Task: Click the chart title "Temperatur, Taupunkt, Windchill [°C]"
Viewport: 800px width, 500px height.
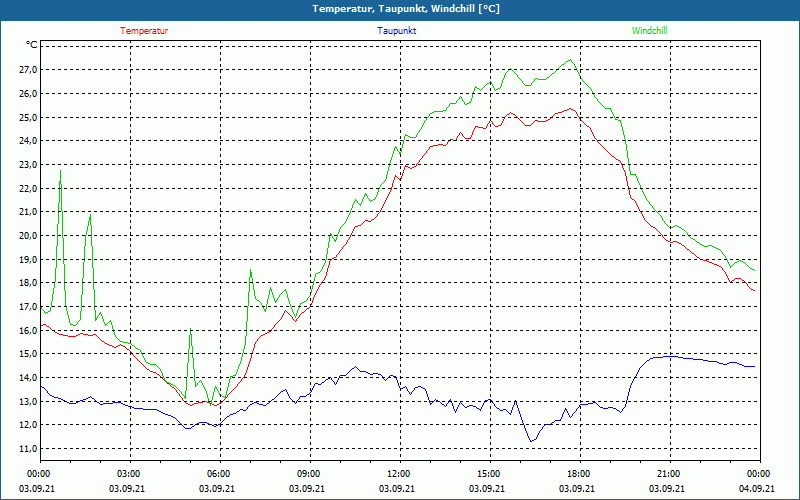Action: 406,9
